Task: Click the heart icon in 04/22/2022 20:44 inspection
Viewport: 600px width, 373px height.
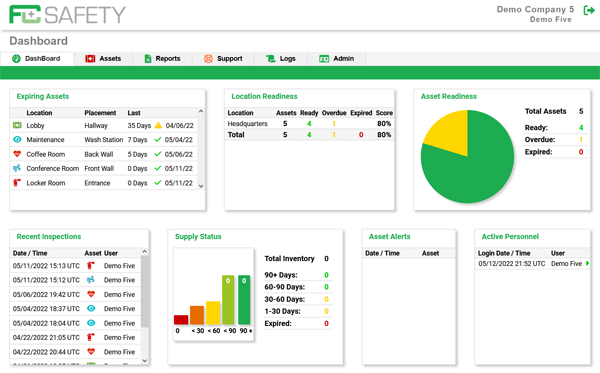Action: 91,351
